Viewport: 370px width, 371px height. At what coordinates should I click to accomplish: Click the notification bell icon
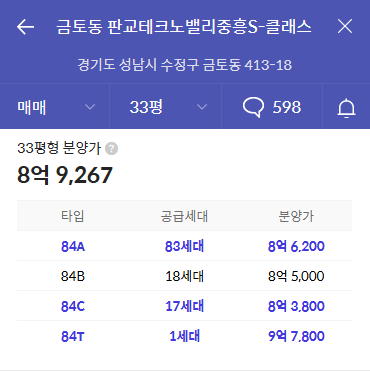point(346,108)
